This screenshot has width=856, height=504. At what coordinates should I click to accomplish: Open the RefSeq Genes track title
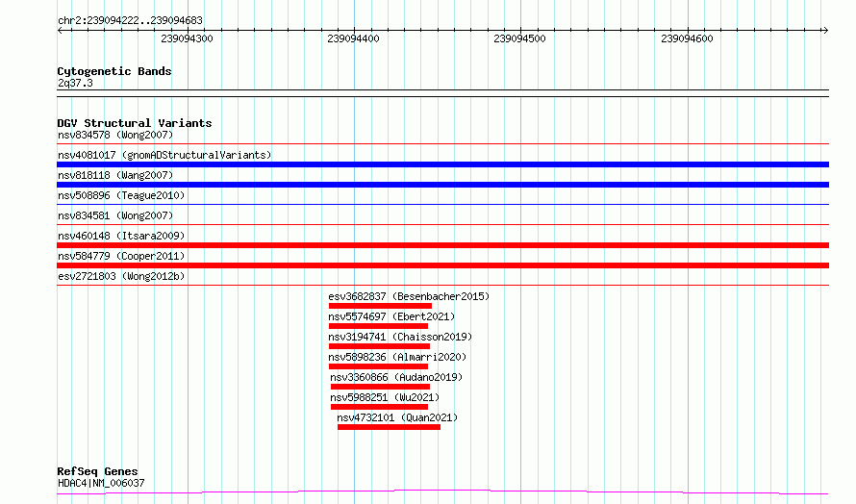click(98, 471)
